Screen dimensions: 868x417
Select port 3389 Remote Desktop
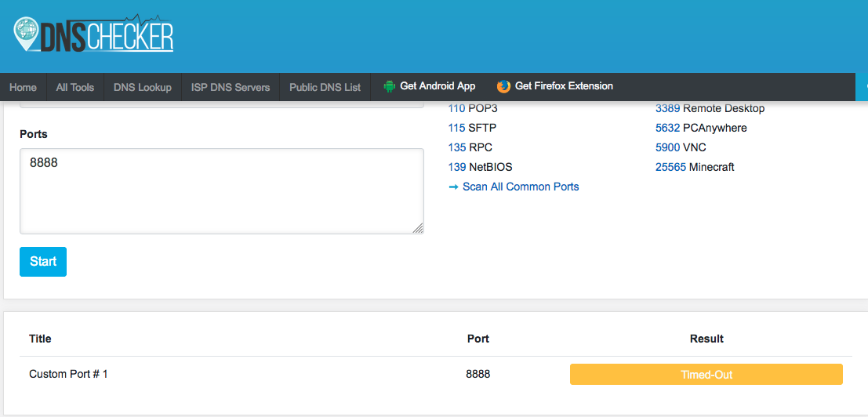pyautogui.click(x=710, y=108)
